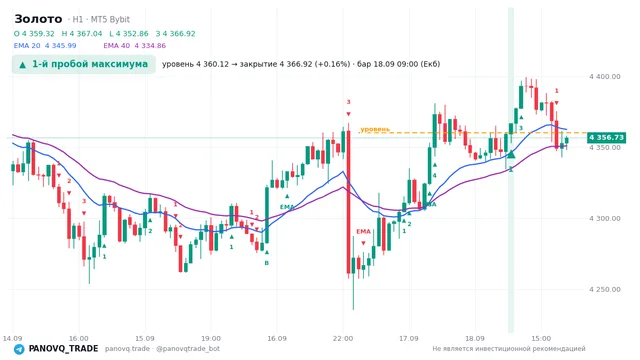Click the H1 · MT5 Bybit timeframe label
Screen dimensions: 640x360
[x=98, y=19]
